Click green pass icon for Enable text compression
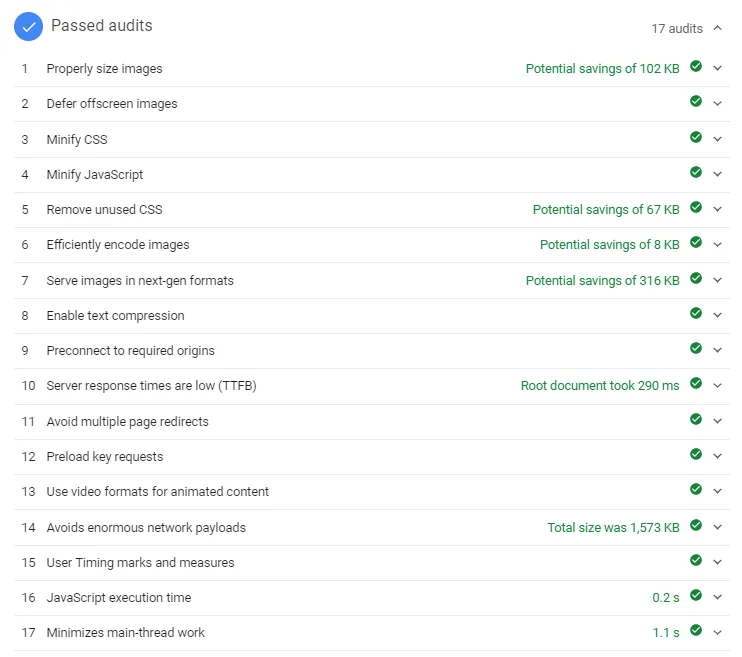The height and width of the screenshot is (657, 742). point(696,313)
